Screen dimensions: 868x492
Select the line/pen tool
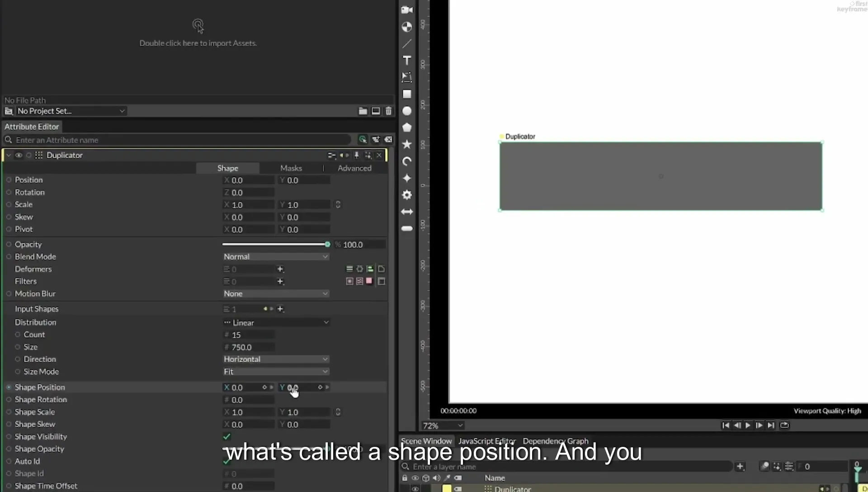(x=407, y=43)
